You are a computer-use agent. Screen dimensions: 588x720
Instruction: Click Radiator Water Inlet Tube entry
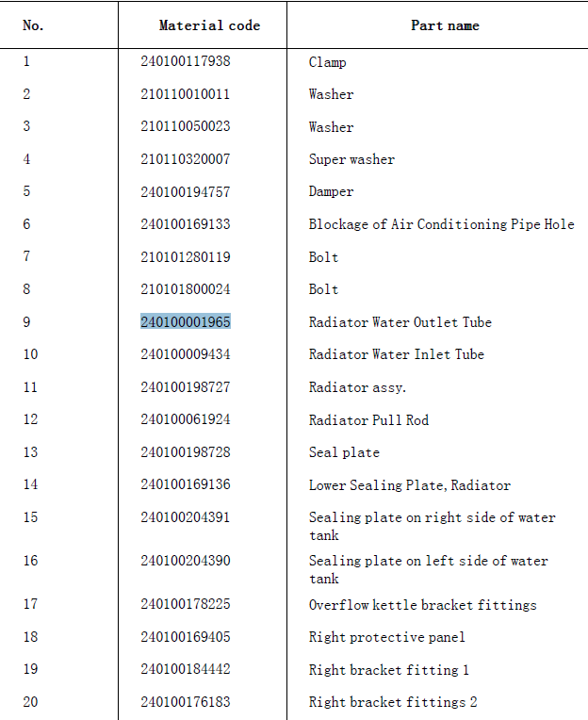pos(396,354)
